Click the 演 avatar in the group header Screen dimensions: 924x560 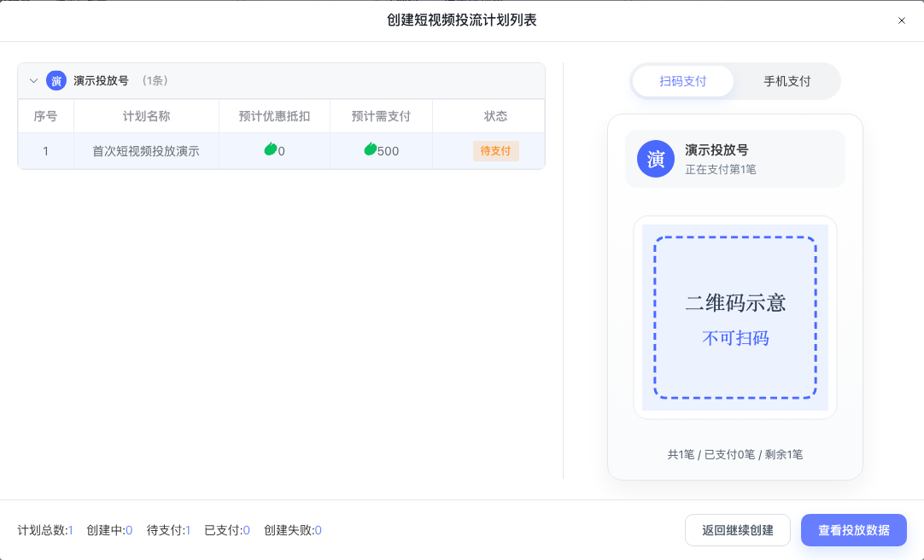tap(56, 81)
